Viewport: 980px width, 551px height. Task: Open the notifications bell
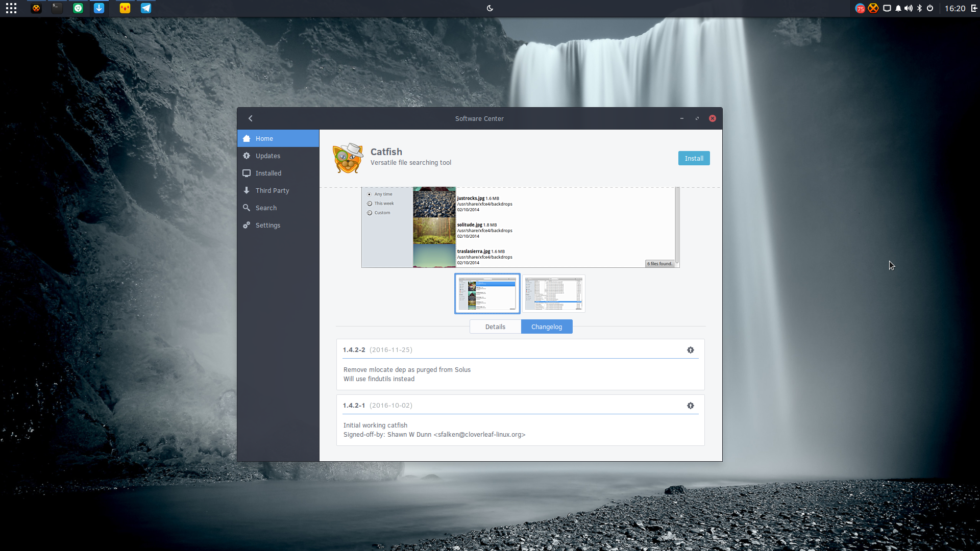coord(898,8)
